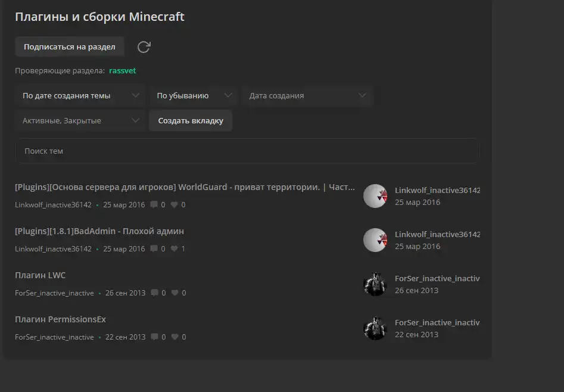Open 'Плагин LWC' thread
The image size is (564, 392).
pyautogui.click(x=40, y=275)
